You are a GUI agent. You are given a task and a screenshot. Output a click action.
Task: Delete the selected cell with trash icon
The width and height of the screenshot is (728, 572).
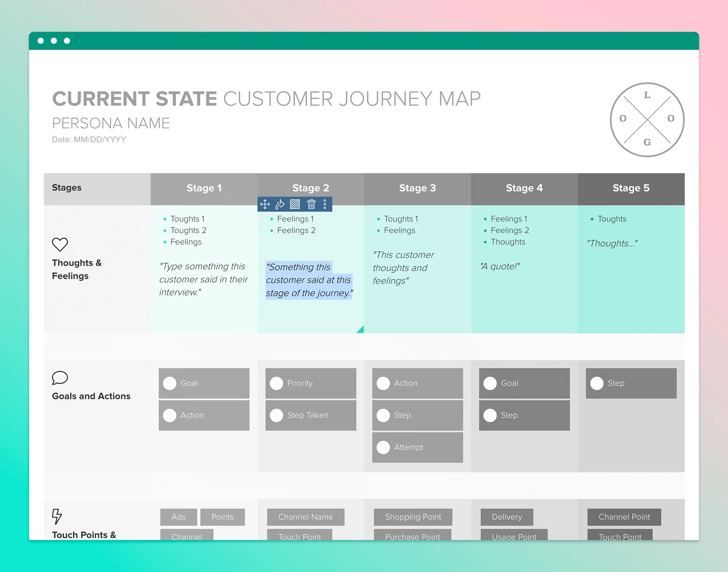(x=311, y=204)
